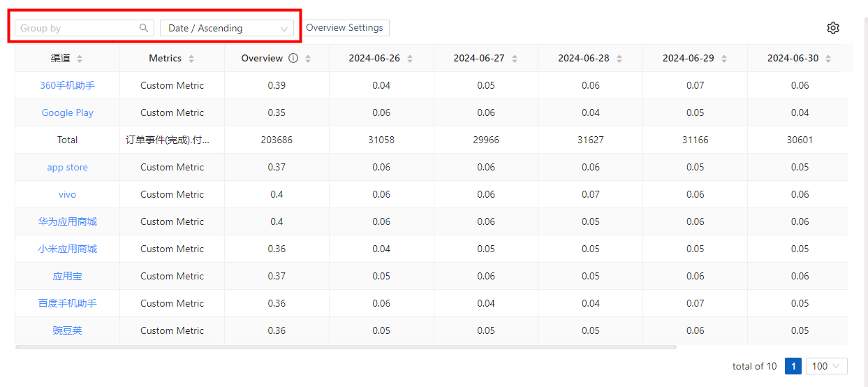868x387 pixels.
Task: Sort the 2024-06-27 column
Action: coord(515,59)
